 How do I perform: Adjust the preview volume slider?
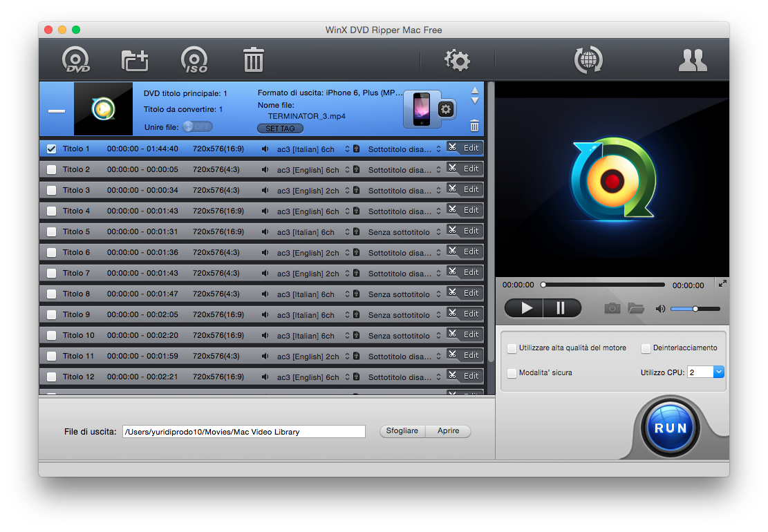(695, 309)
